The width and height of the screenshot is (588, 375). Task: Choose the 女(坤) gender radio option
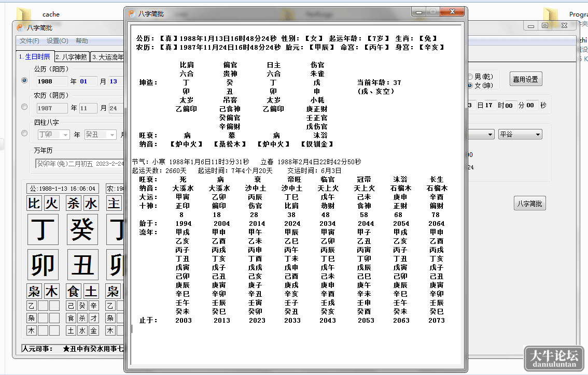pyautogui.click(x=470, y=85)
